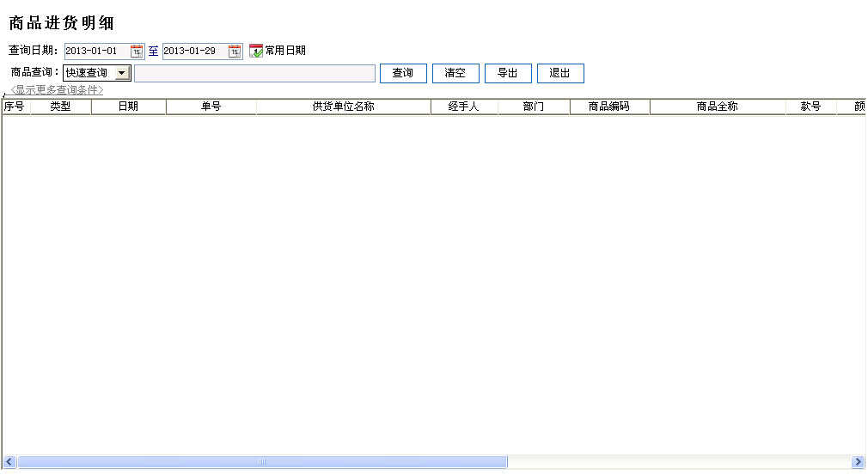Open calendar picker for end date
The width and height of the screenshot is (868, 475).
tap(235, 52)
